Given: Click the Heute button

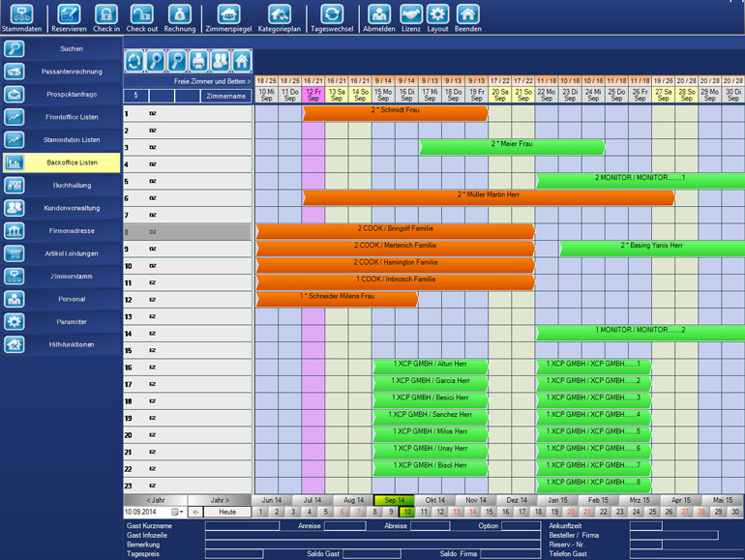Looking at the screenshot, I should coord(227,512).
